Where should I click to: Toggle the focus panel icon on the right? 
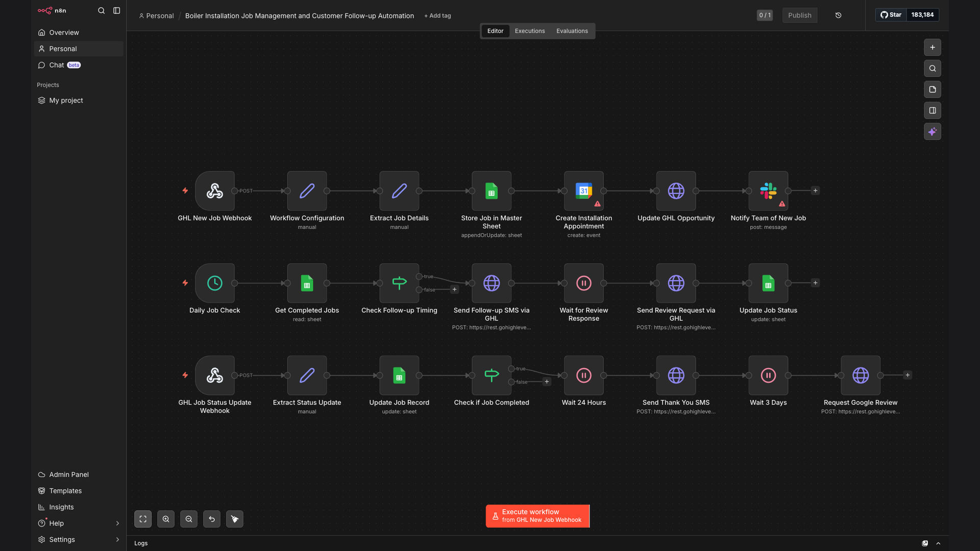pos(932,110)
